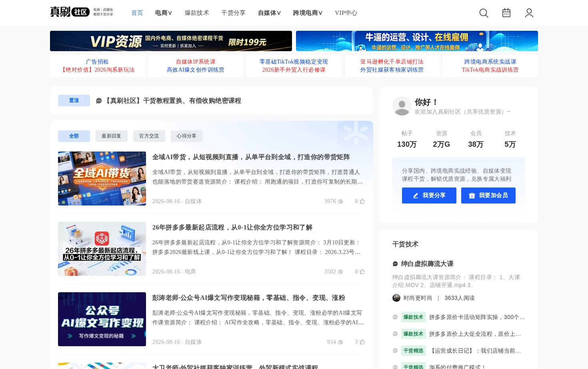Screen dimensions: 588x369
Task: Click the 我要加会员 button
Action: [x=488, y=195]
